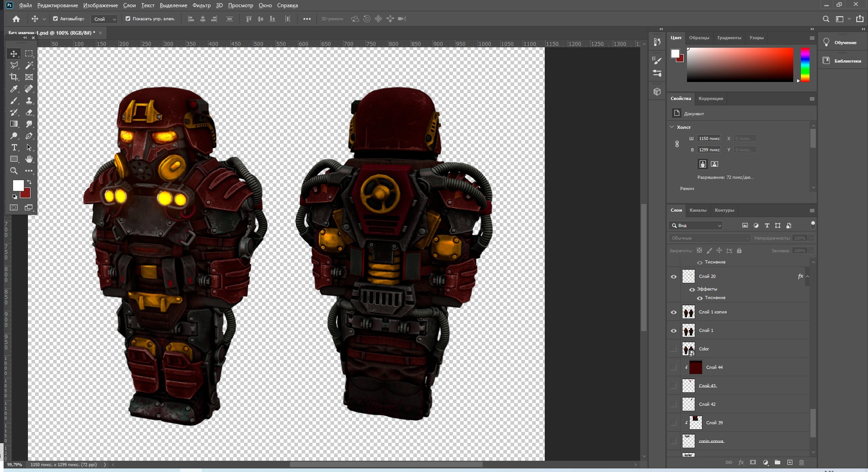Open the blend mode Обычные dropdown

(x=710, y=238)
